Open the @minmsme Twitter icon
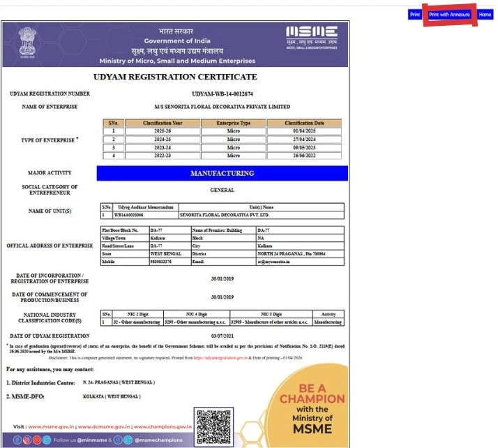Viewport: 498px width, 448px height. [x=47, y=440]
